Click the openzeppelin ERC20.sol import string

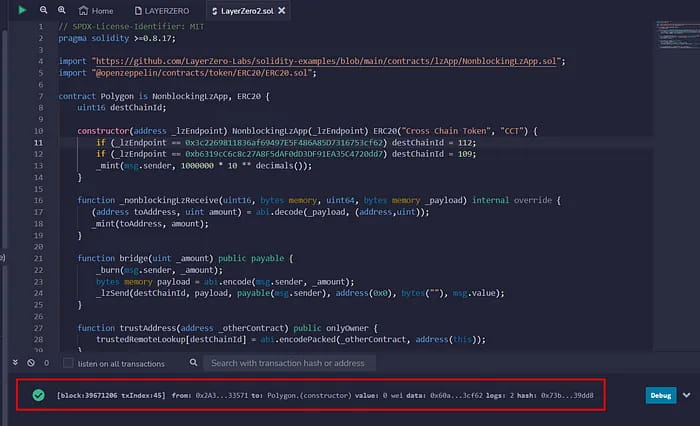202,73
